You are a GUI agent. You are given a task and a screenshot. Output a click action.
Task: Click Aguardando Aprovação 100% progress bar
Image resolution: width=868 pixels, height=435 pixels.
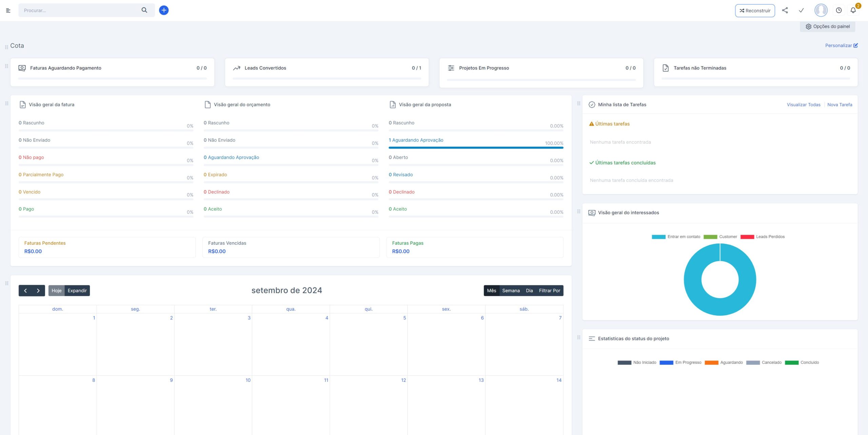pos(476,148)
